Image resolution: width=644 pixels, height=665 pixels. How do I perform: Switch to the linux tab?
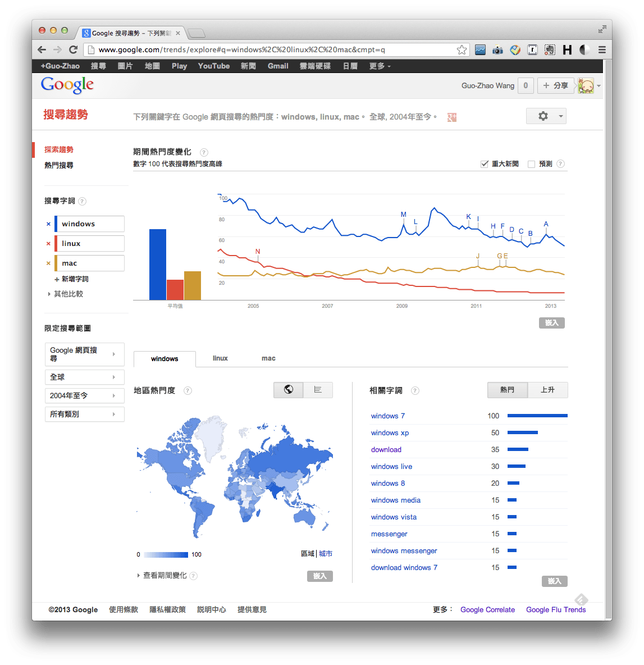click(220, 358)
